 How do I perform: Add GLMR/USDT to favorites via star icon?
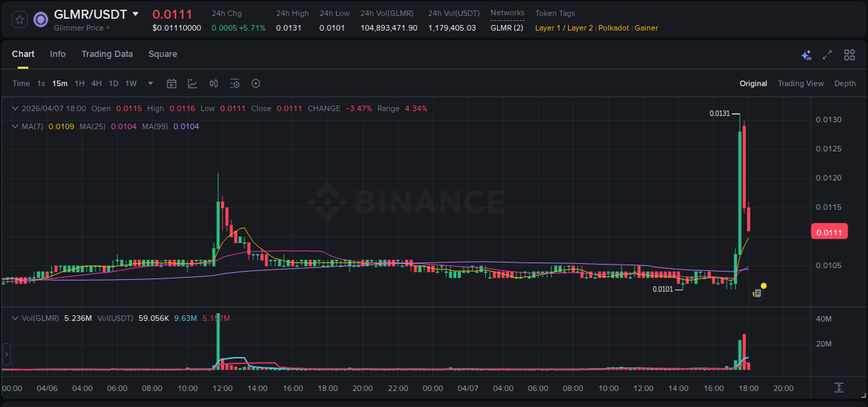[19, 19]
